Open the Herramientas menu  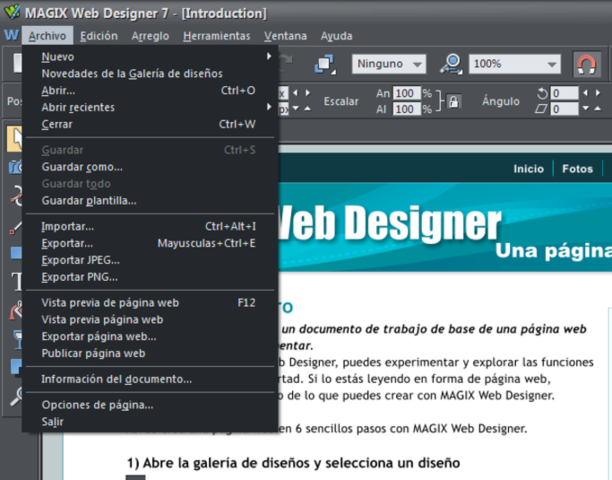coord(217,36)
